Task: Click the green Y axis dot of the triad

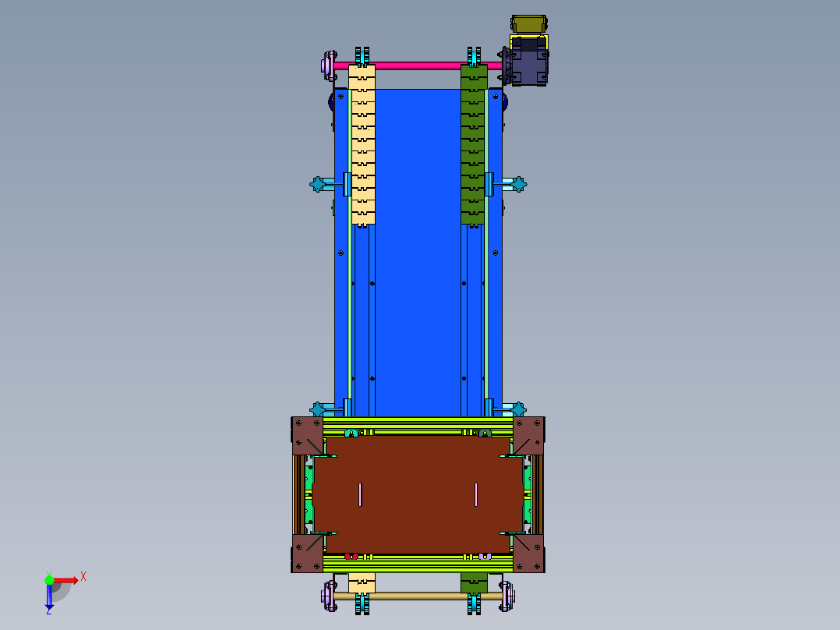Action: (49, 579)
